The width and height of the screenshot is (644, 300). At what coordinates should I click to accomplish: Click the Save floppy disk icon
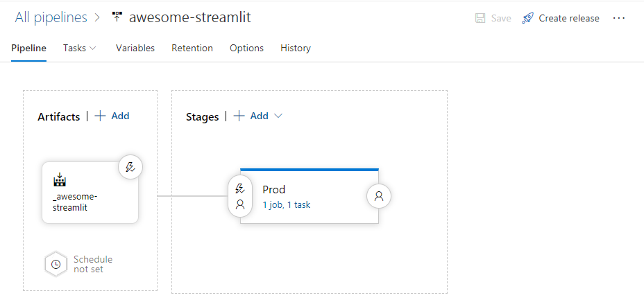click(480, 18)
